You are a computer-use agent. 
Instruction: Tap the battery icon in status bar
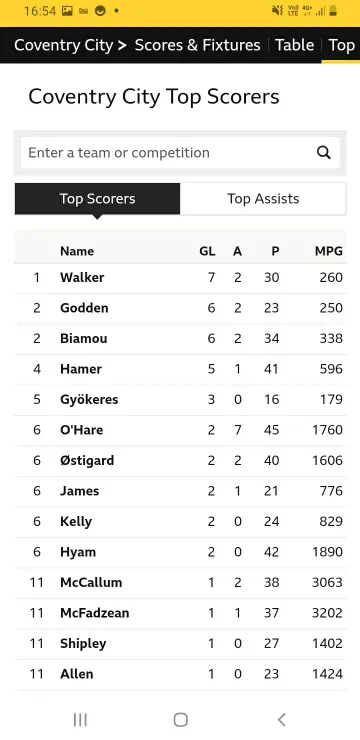(x=333, y=10)
